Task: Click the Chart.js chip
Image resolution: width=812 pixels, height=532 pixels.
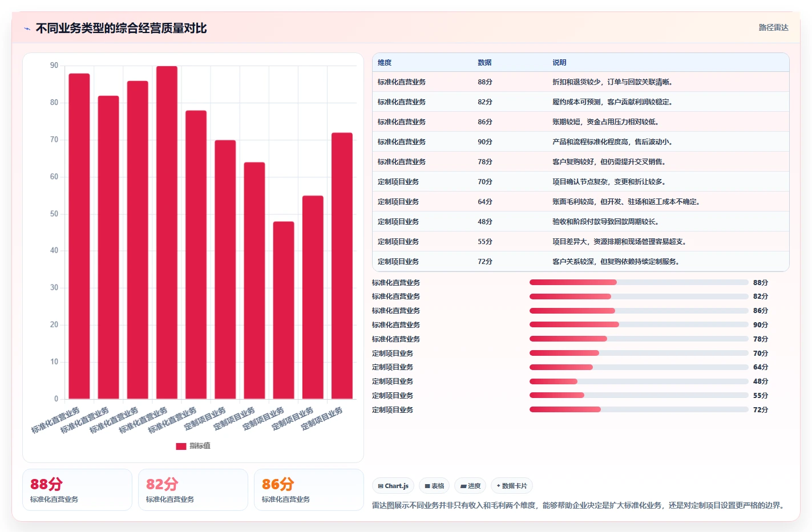Action: (x=393, y=486)
